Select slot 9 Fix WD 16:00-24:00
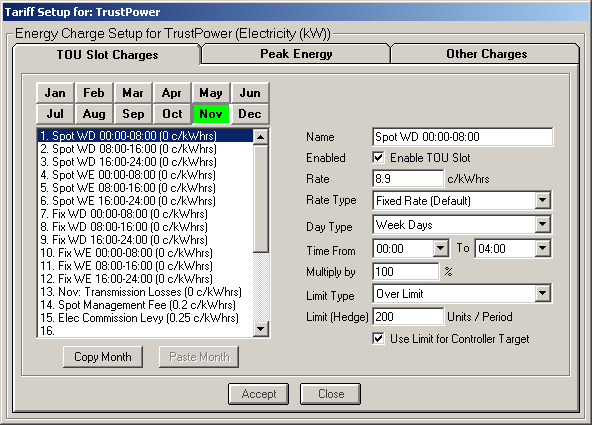 click(145, 240)
